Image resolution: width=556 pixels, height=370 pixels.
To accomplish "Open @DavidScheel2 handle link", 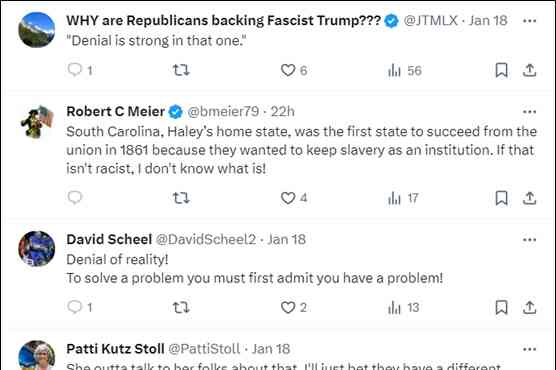I will click(x=206, y=239).
